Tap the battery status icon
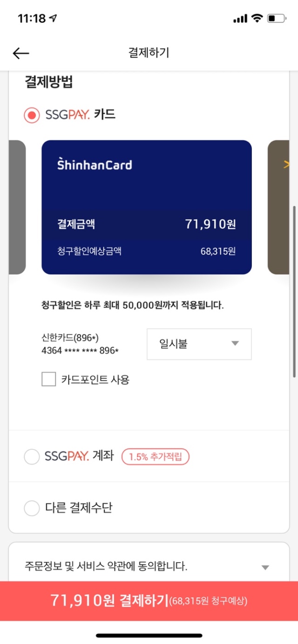Viewport: 298px width, 644px height. coord(277,19)
